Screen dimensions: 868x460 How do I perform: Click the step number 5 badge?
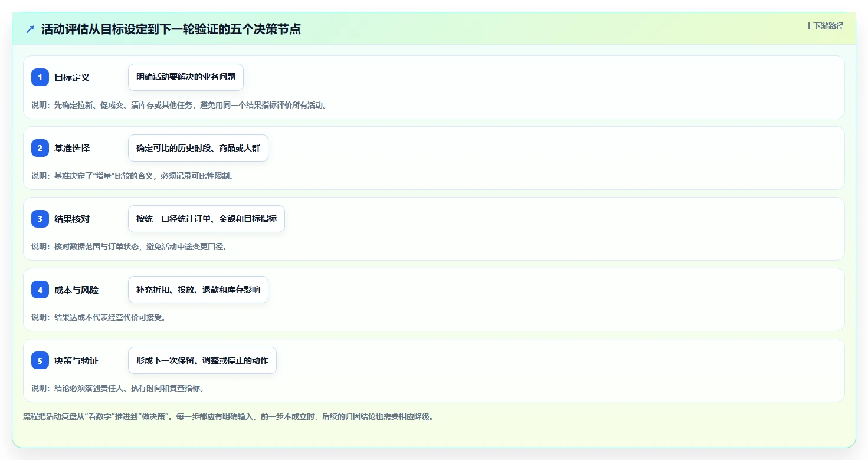(x=40, y=360)
